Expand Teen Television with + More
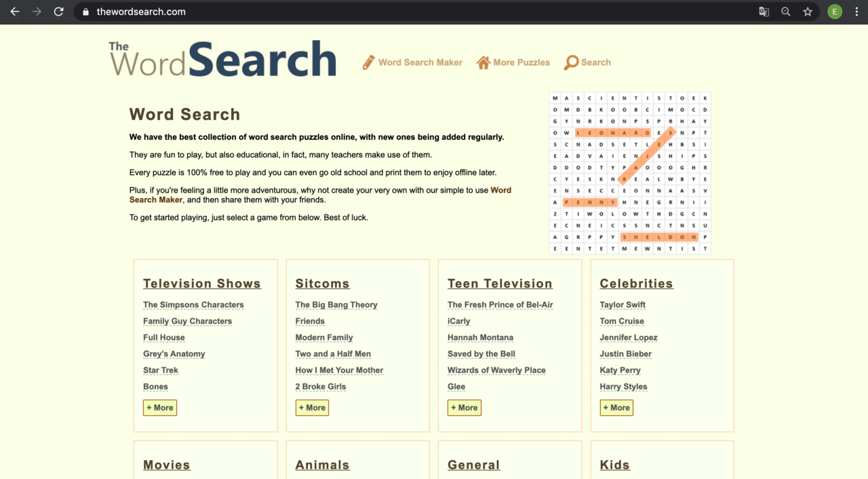 click(465, 408)
